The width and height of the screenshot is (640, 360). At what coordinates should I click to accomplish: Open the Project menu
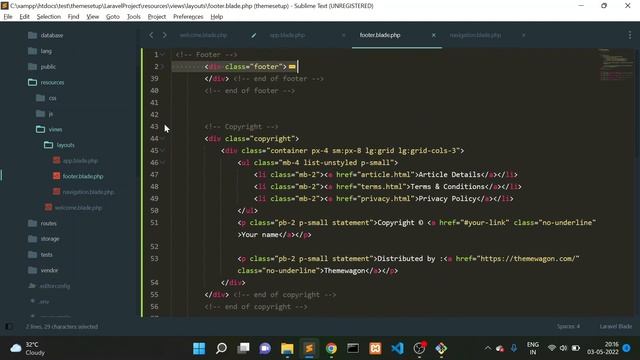click(x=157, y=17)
